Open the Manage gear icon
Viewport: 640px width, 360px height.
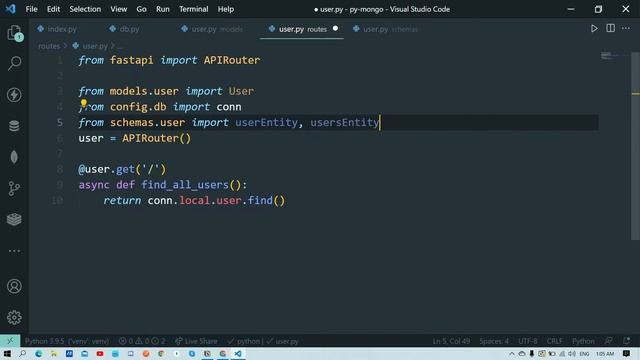click(14, 317)
